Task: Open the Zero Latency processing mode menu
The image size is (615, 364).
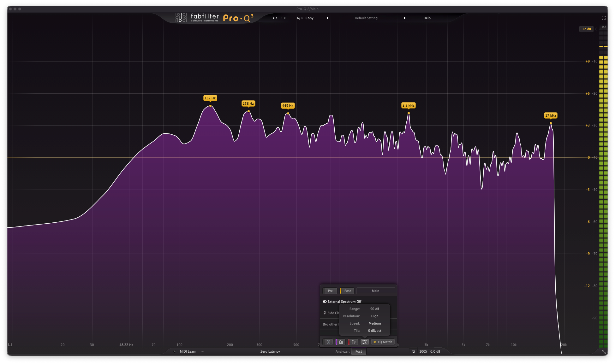Action: 270,351
